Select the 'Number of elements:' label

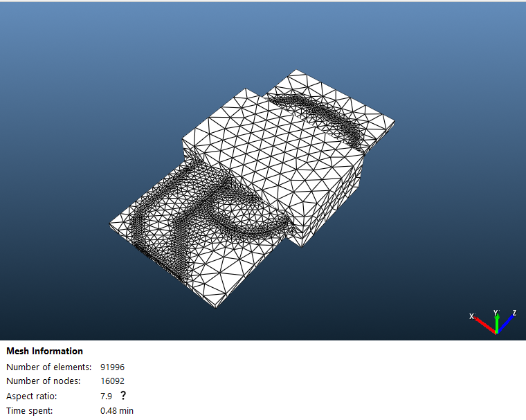click(x=48, y=367)
